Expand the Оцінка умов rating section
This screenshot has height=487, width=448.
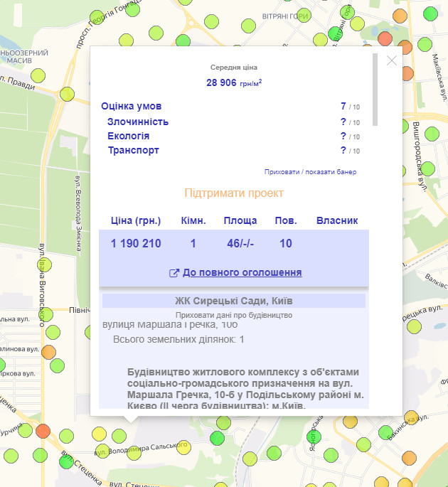pos(132,106)
